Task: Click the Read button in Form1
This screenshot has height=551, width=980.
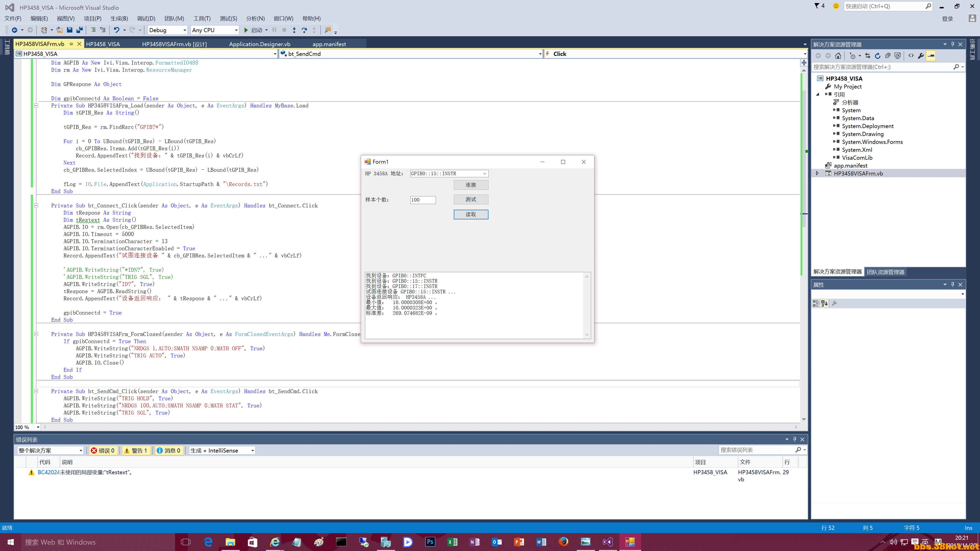Action: pos(471,215)
